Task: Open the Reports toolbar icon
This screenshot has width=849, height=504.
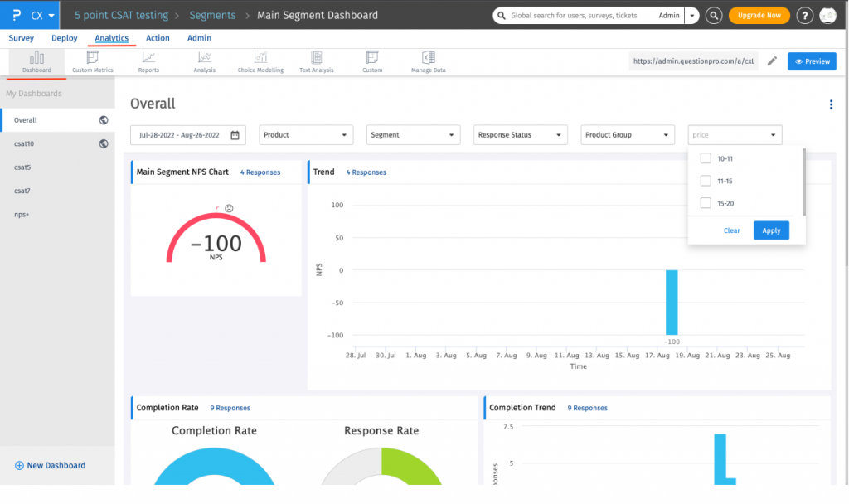Action: [148, 61]
